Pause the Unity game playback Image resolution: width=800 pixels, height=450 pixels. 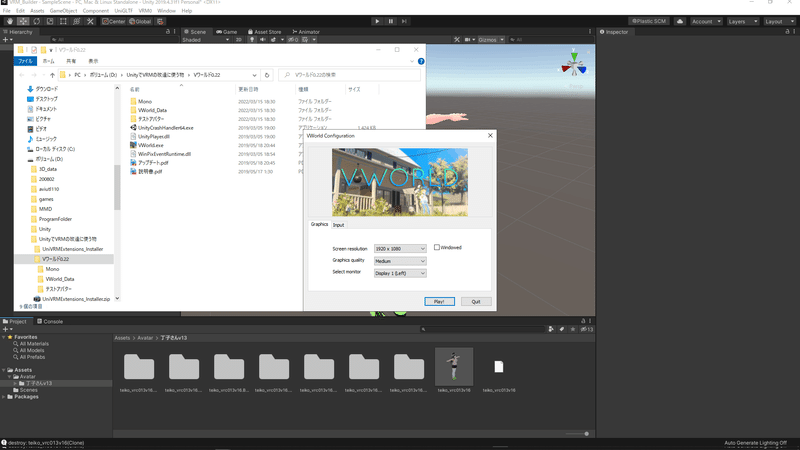pos(391,21)
